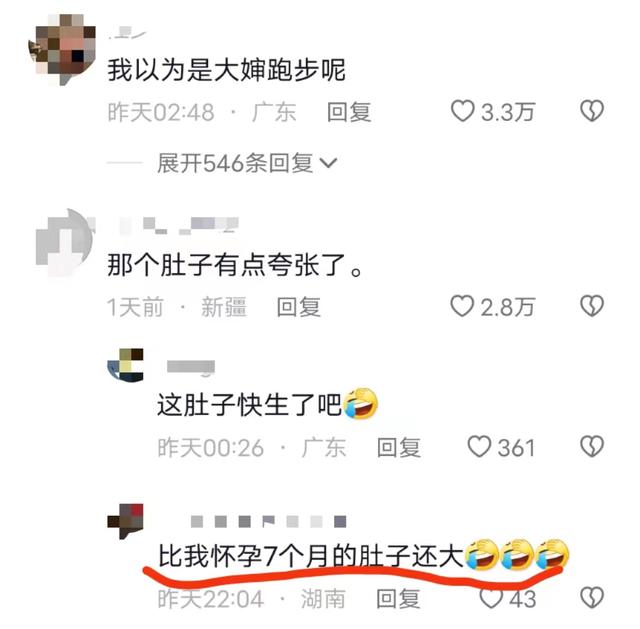Open avatar of the 湖南 replier
Viewport: 640px width, 629px height.
[125, 521]
